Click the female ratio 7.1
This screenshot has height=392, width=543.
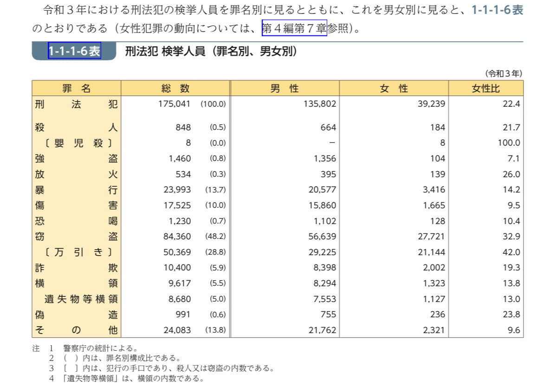tap(514, 159)
